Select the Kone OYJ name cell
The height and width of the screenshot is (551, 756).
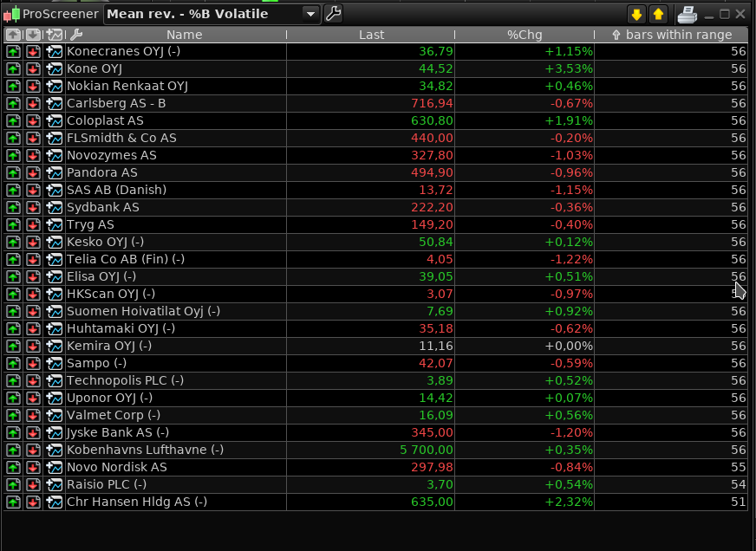click(x=175, y=69)
